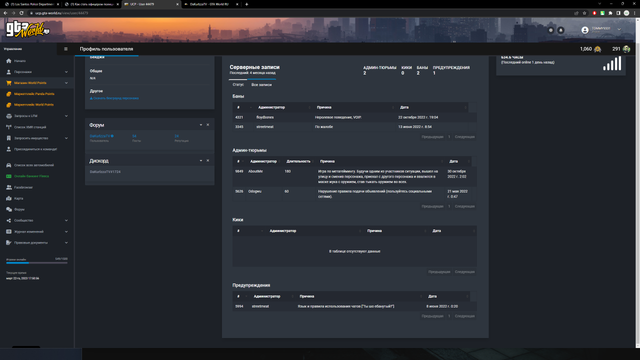Click the Маркетплейс Panda Points coin icon
The image size is (640, 360).
click(x=9, y=94)
